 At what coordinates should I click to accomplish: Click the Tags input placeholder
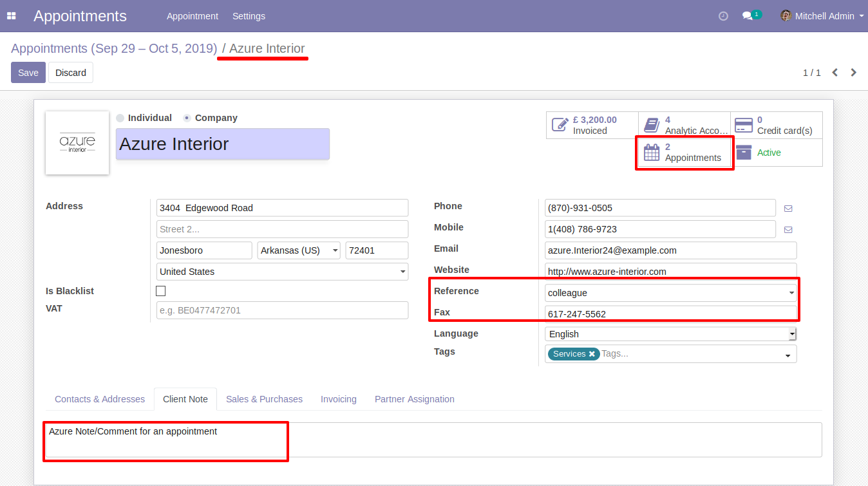615,354
